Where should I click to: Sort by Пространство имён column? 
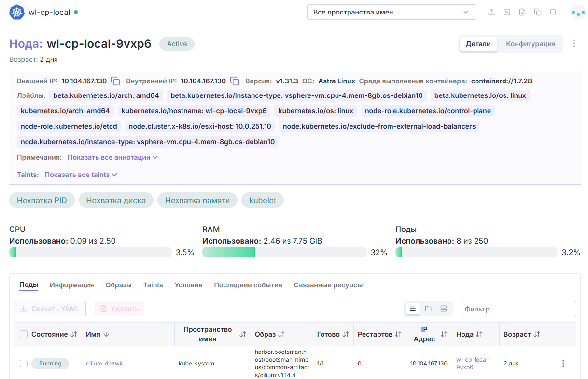[x=243, y=334]
